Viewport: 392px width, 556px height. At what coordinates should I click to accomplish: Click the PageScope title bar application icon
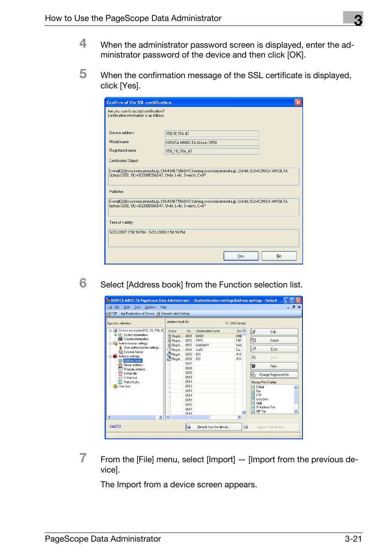point(108,300)
